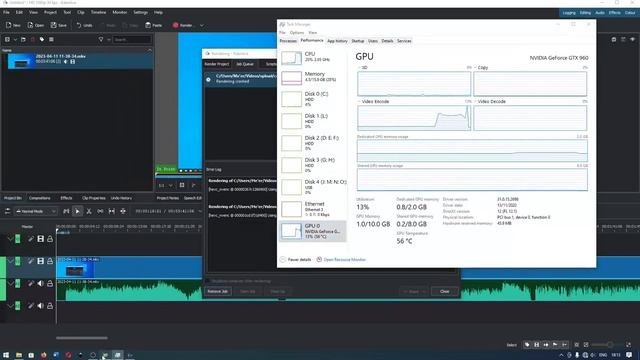The width and height of the screenshot is (640, 360).
Task: Select the 2023-04-11 mkv clip thumbnail in bin
Action: tap(21, 61)
